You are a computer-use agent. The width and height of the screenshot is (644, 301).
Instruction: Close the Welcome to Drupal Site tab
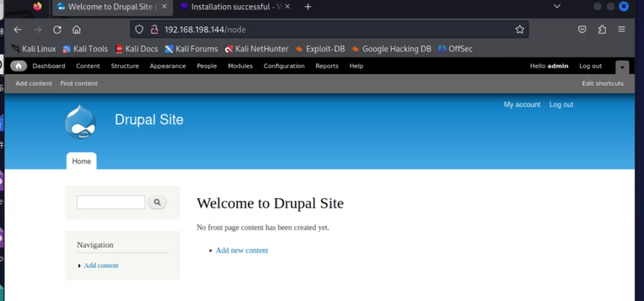click(x=164, y=6)
